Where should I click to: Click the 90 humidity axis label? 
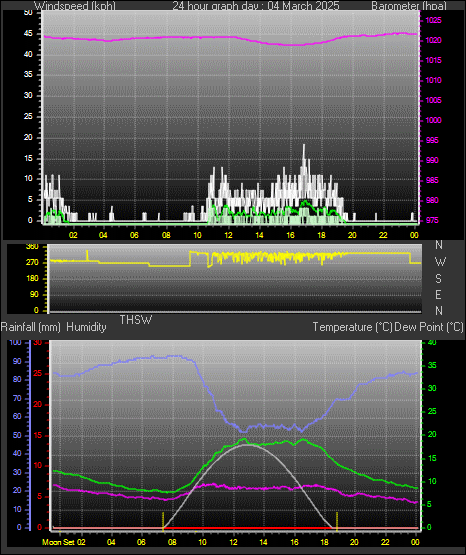(x=17, y=362)
